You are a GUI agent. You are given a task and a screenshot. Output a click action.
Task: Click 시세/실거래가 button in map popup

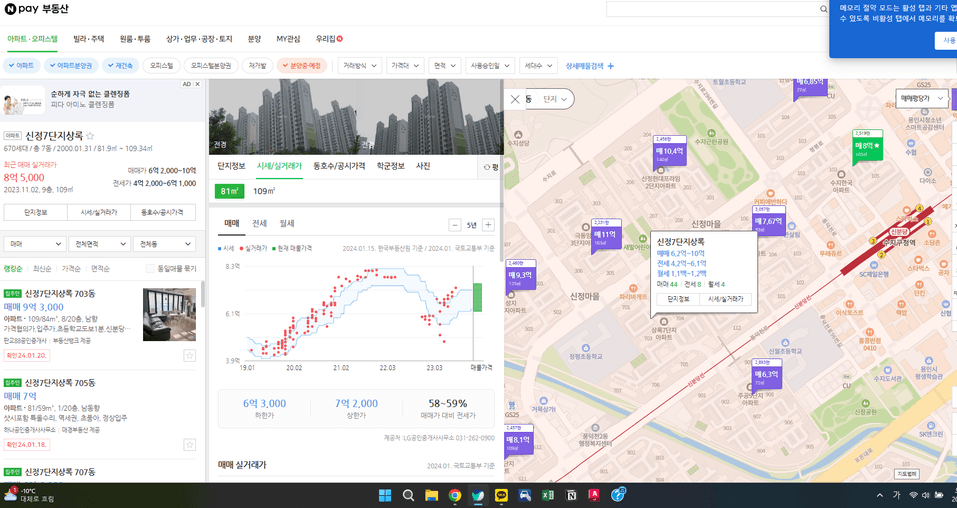coord(725,299)
